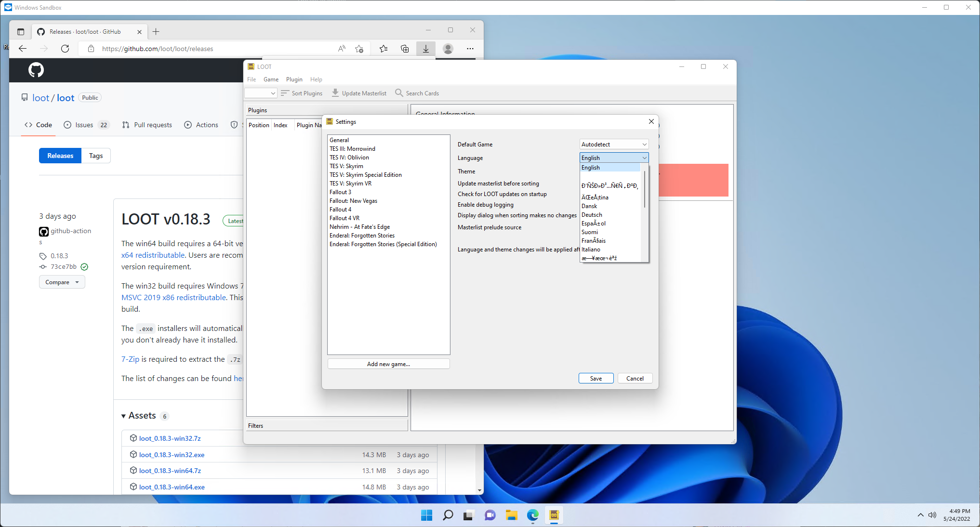Viewport: 980px width, 527px height.
Task: Select Deutsch from the language list
Action: click(592, 214)
